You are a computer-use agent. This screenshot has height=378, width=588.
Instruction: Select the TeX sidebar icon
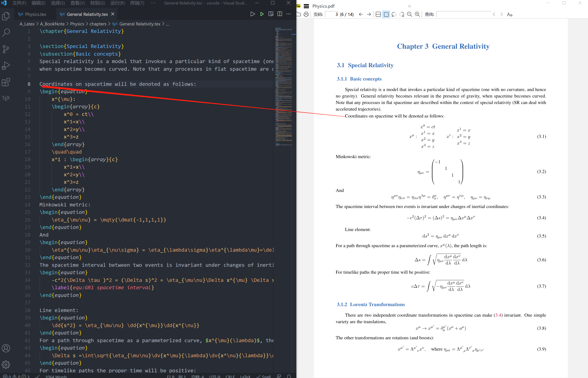[6, 98]
